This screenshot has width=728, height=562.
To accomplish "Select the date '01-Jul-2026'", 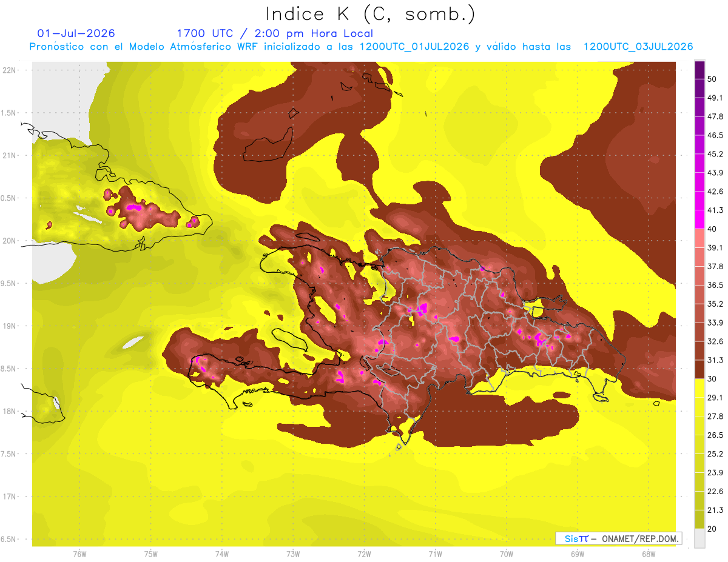I will [76, 33].
